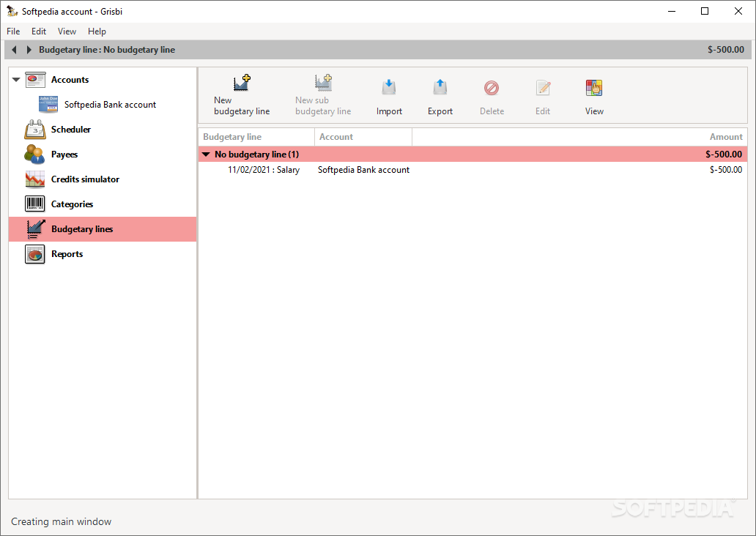Click the New budgetary line toolbar icon

pyautogui.click(x=242, y=83)
